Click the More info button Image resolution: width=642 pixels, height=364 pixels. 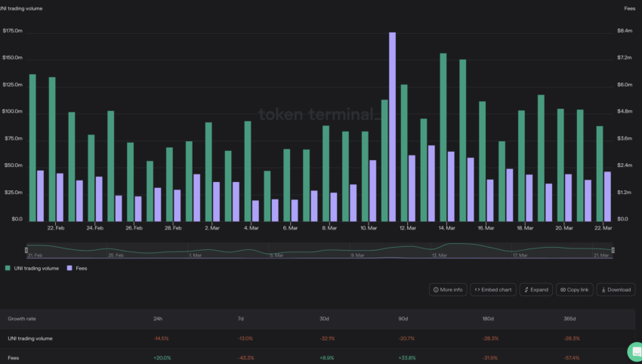447,289
